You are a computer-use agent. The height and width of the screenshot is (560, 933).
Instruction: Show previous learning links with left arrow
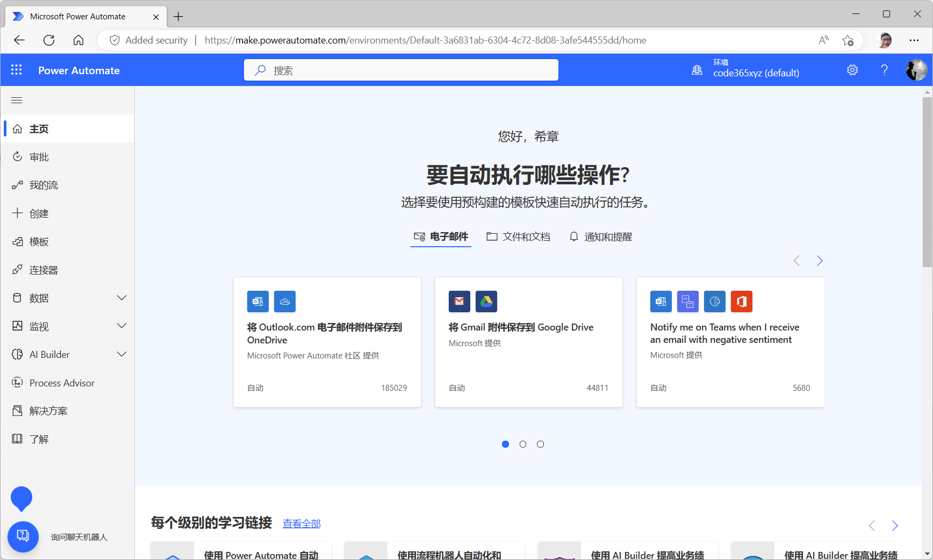pos(872,526)
